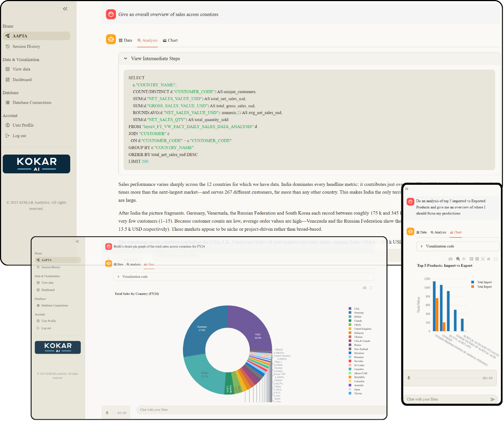Switch to the Data tab
Screen dimensions: 504x421
point(126,40)
